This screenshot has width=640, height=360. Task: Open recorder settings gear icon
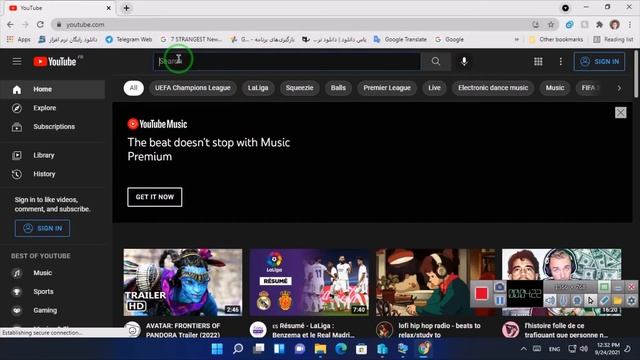[x=631, y=301]
